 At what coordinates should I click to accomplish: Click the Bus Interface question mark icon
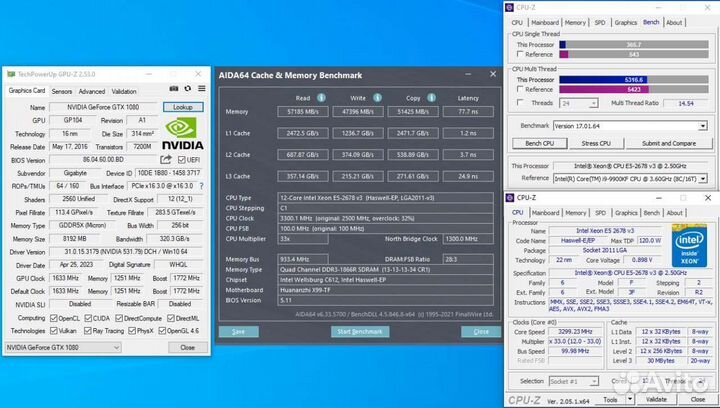(x=201, y=186)
